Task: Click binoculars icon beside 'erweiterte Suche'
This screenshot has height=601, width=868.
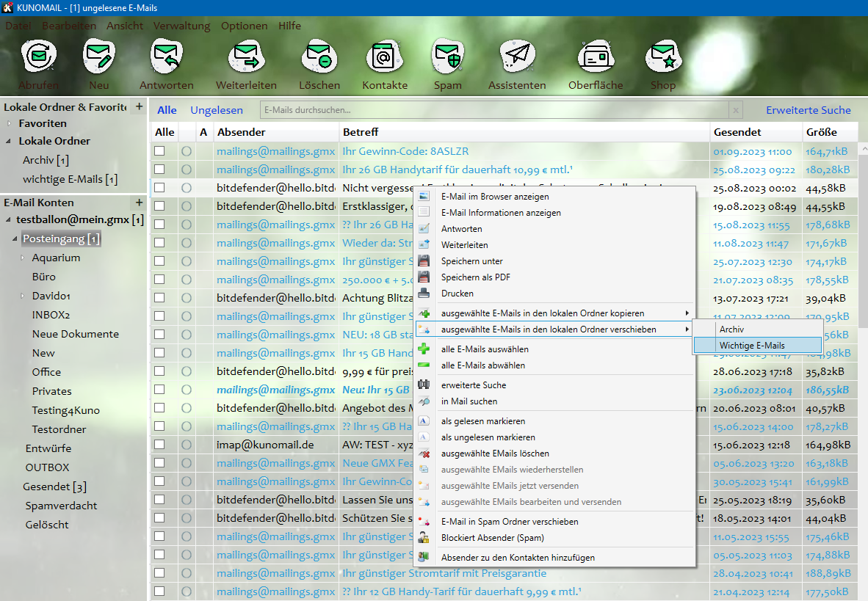Action: tap(424, 385)
